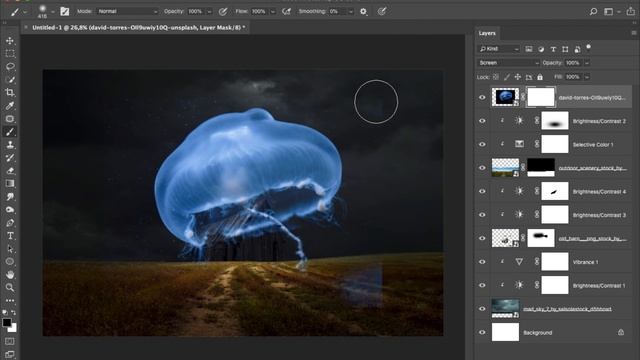Hide the Brightness/Contrast 2 layer
This screenshot has height=360, width=640.
point(482,121)
